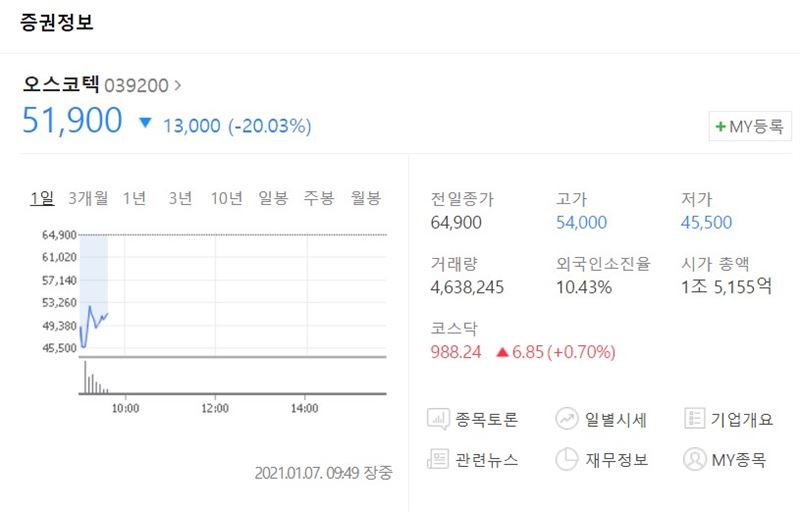Screen dimensions: 800x512
Task: Show the 10년 chart view
Action: pos(227,198)
